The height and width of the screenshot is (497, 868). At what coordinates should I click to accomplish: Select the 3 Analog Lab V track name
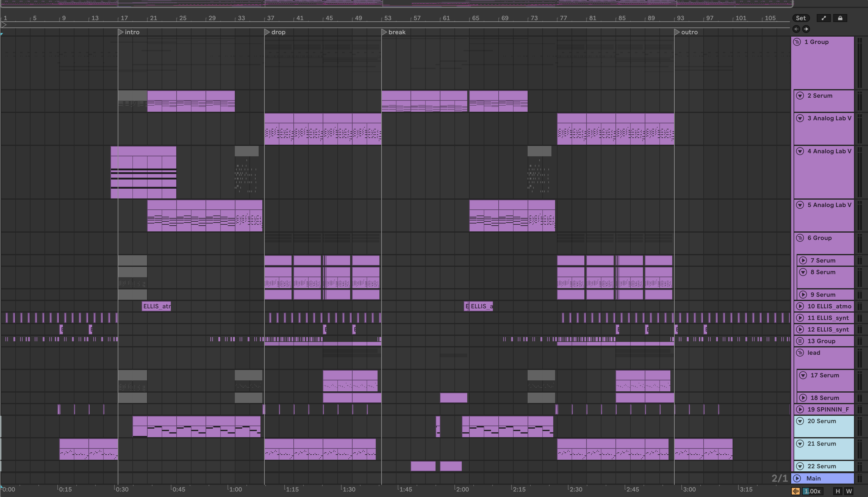[x=829, y=118]
